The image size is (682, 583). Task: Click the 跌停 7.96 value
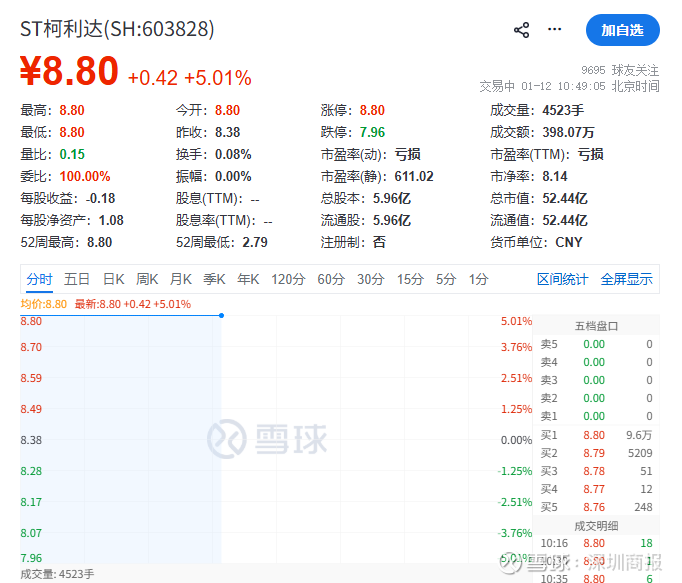pos(372,132)
